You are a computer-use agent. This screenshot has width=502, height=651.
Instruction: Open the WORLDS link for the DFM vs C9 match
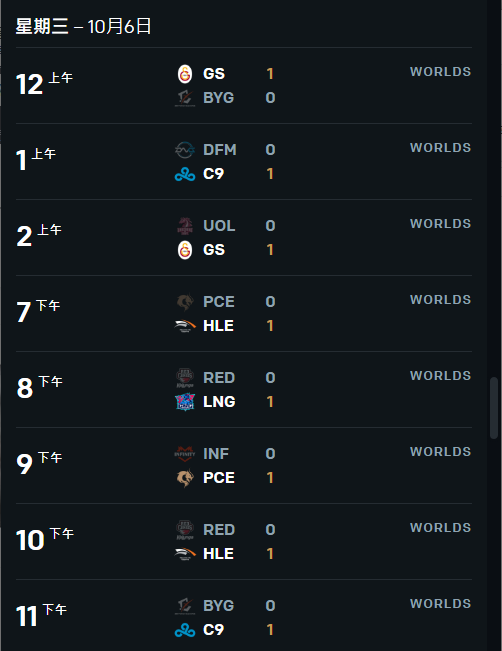click(441, 148)
